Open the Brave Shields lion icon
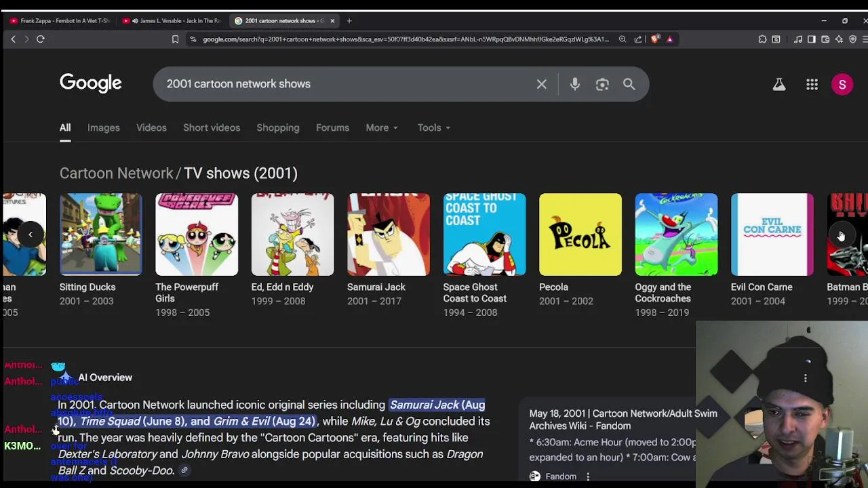 click(654, 39)
